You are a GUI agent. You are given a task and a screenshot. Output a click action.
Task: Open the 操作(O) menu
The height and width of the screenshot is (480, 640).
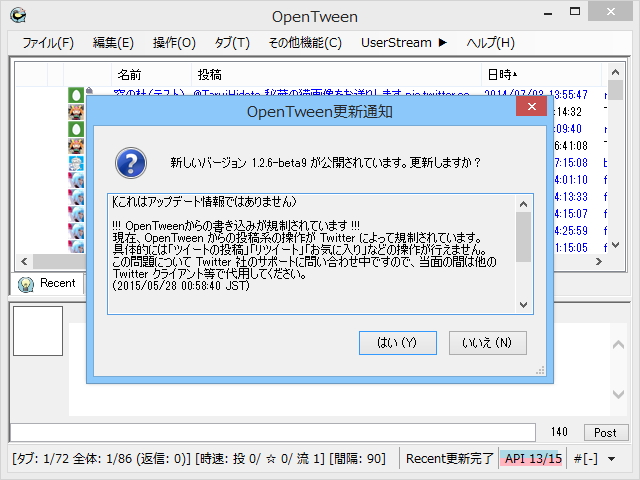pos(174,42)
